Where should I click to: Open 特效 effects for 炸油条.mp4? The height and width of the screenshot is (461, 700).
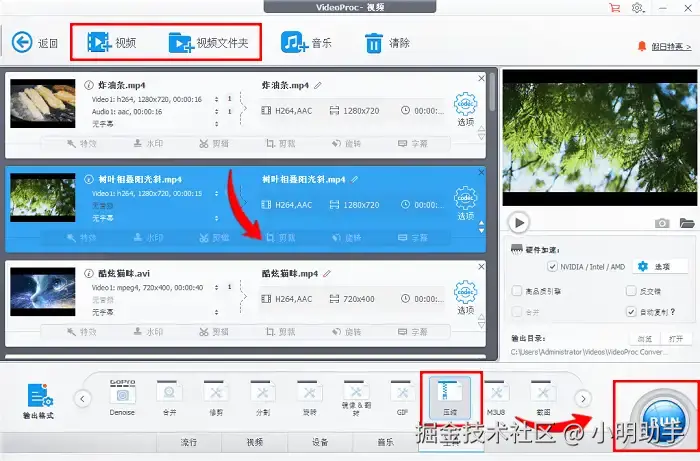pyautogui.click(x=82, y=144)
